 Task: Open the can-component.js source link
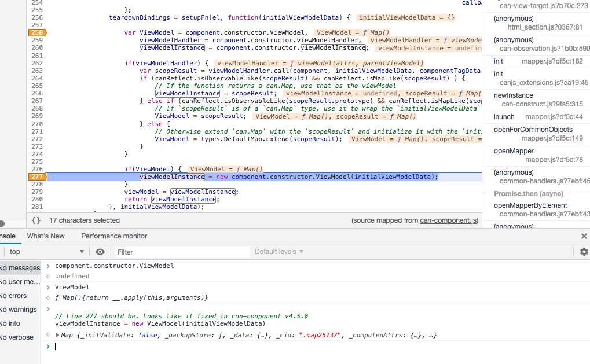[449, 220]
